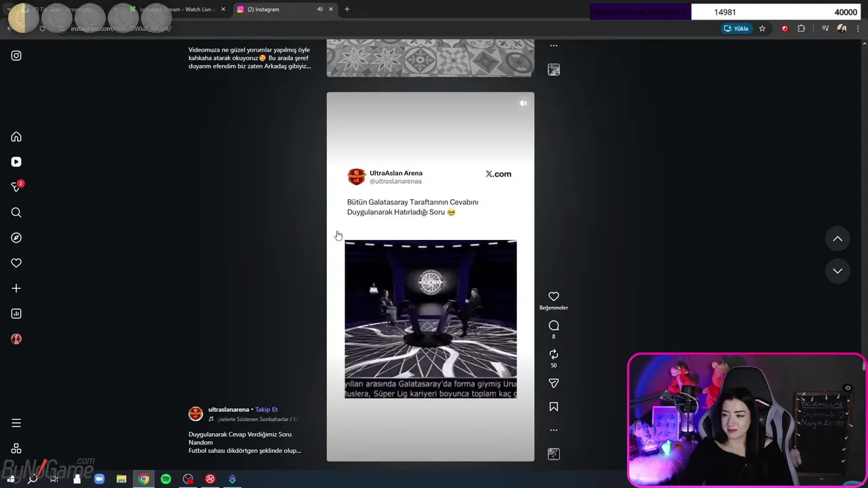Open notifications heart in sidebar

pos(16,263)
